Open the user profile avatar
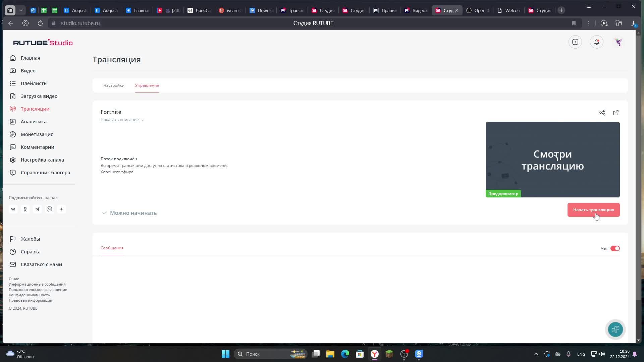644x362 pixels. click(618, 42)
